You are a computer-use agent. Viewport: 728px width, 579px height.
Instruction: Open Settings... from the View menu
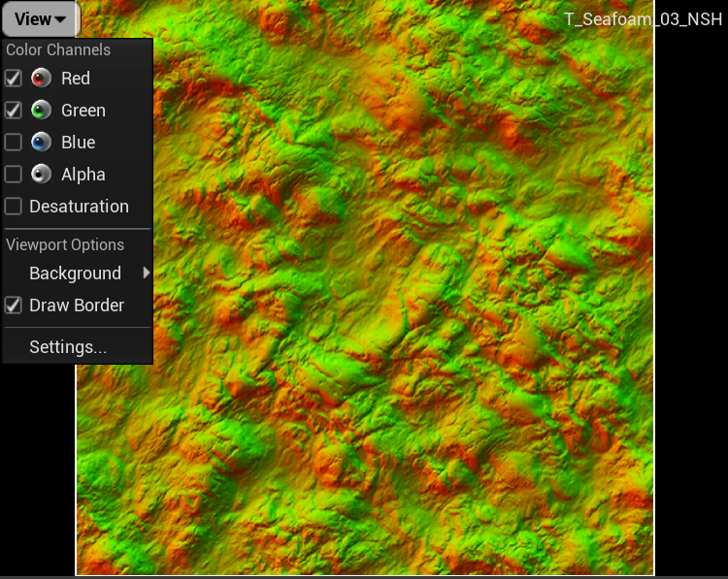[68, 347]
